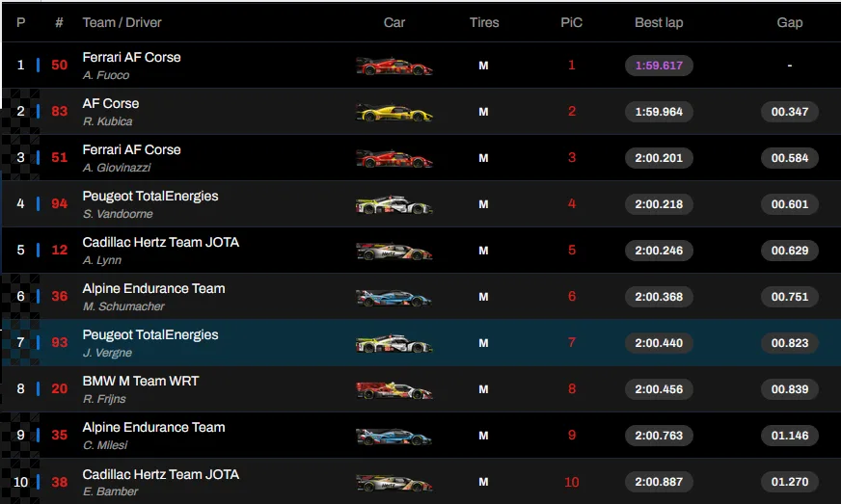
Task: Click the 2:00.887 best lap badge
Action: pyautogui.click(x=659, y=482)
